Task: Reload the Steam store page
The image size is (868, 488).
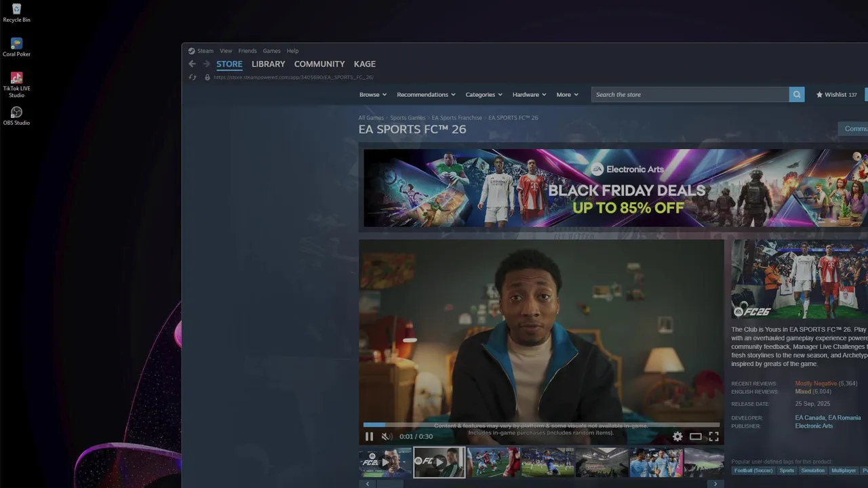Action: coord(193,77)
